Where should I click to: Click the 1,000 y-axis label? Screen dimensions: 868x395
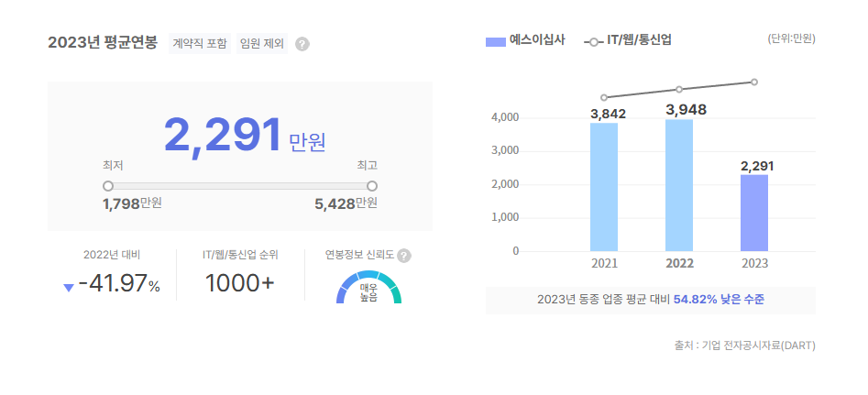[x=505, y=217]
